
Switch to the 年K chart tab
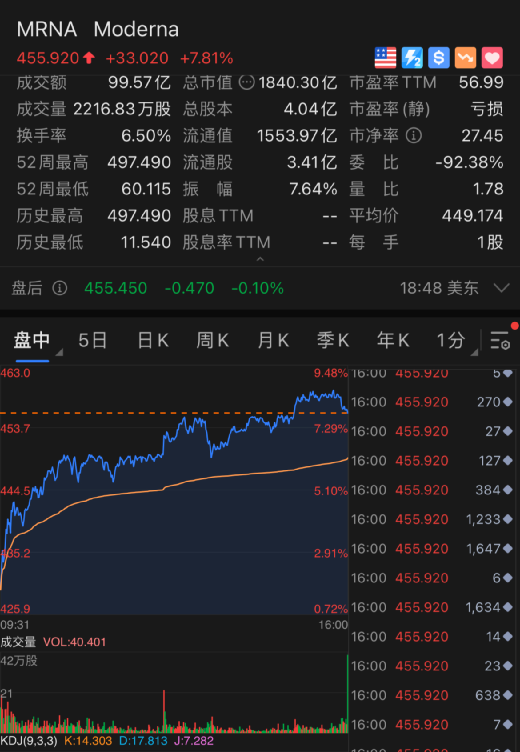pyautogui.click(x=393, y=341)
